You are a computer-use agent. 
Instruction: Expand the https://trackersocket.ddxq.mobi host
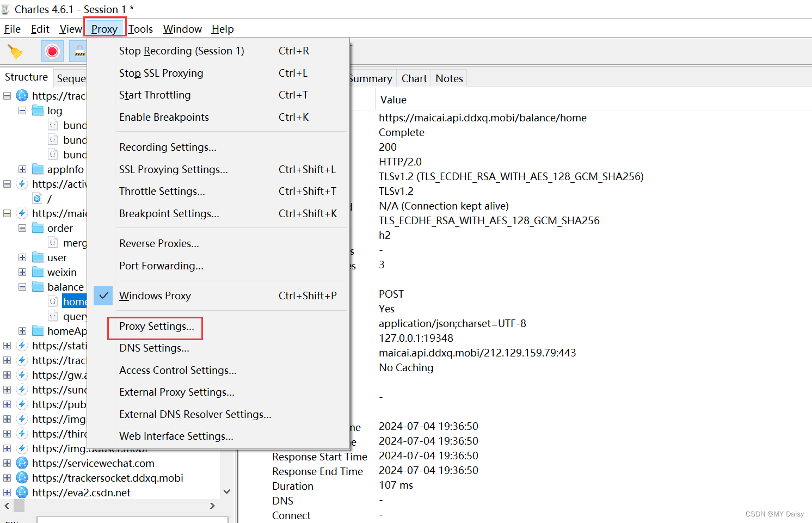tap(7, 478)
